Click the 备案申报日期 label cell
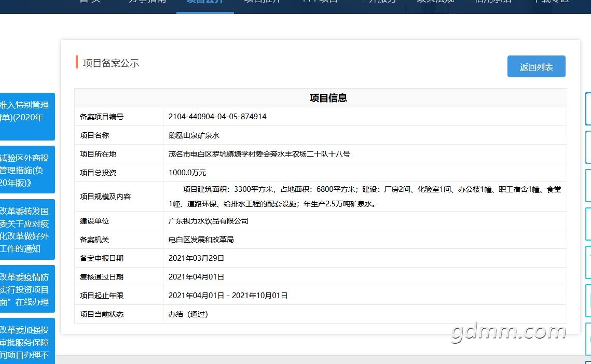The width and height of the screenshot is (591, 364). (x=119, y=258)
